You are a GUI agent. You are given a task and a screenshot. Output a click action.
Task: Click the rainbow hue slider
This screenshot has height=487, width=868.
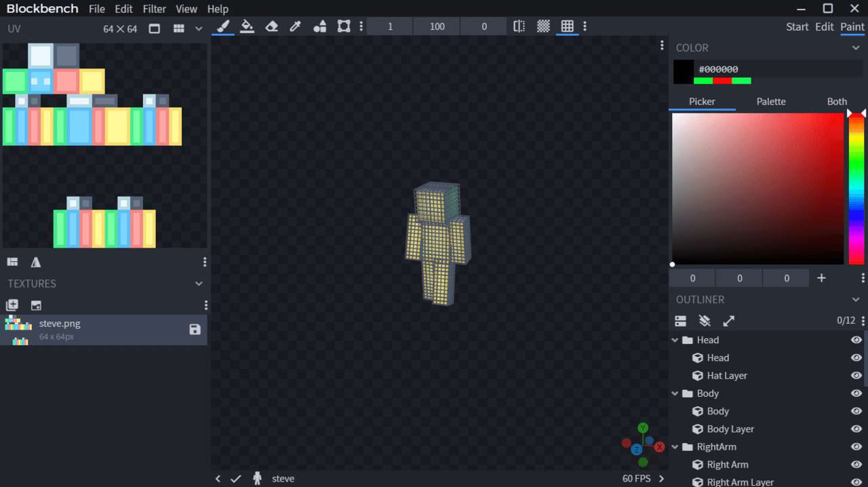[856, 189]
